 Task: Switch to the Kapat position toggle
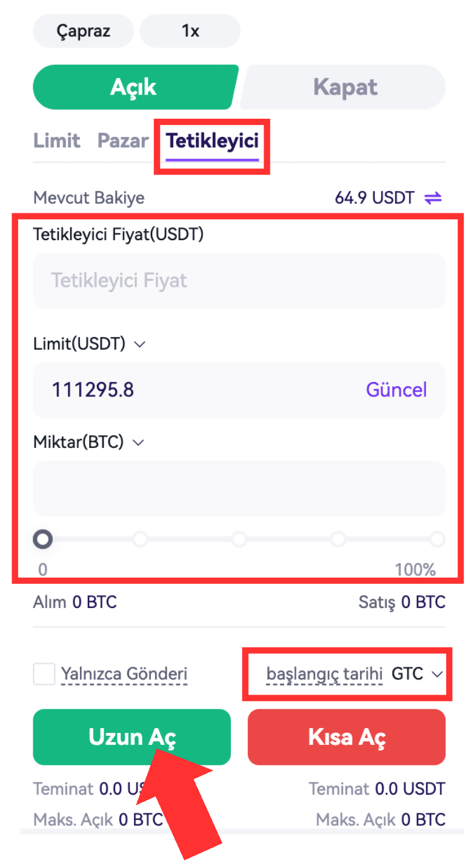[x=345, y=87]
